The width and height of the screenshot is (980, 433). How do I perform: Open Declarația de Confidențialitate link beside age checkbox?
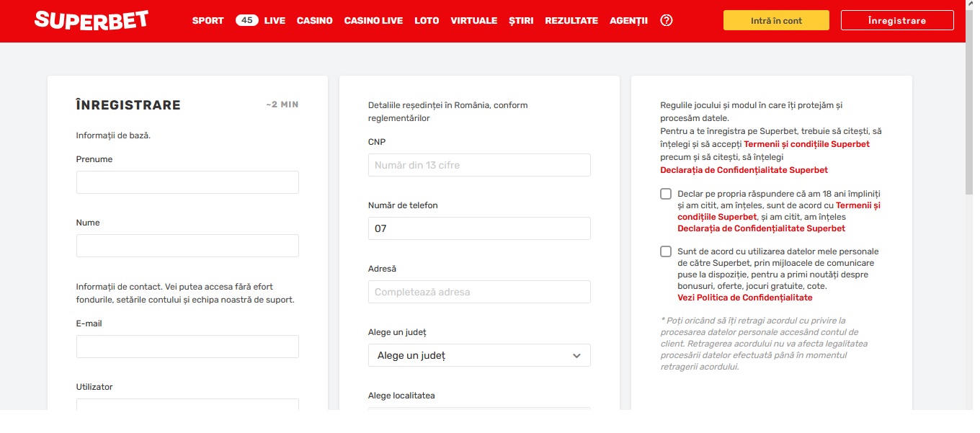(762, 228)
